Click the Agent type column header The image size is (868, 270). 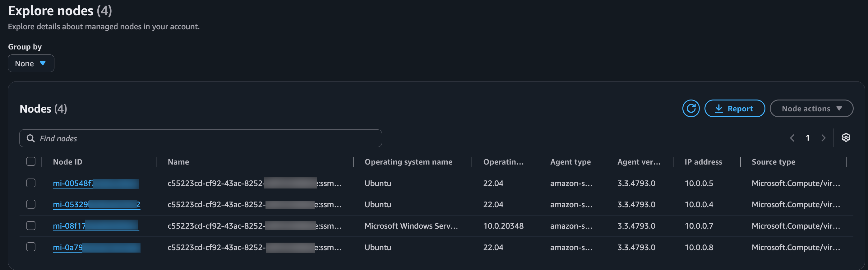click(x=570, y=162)
